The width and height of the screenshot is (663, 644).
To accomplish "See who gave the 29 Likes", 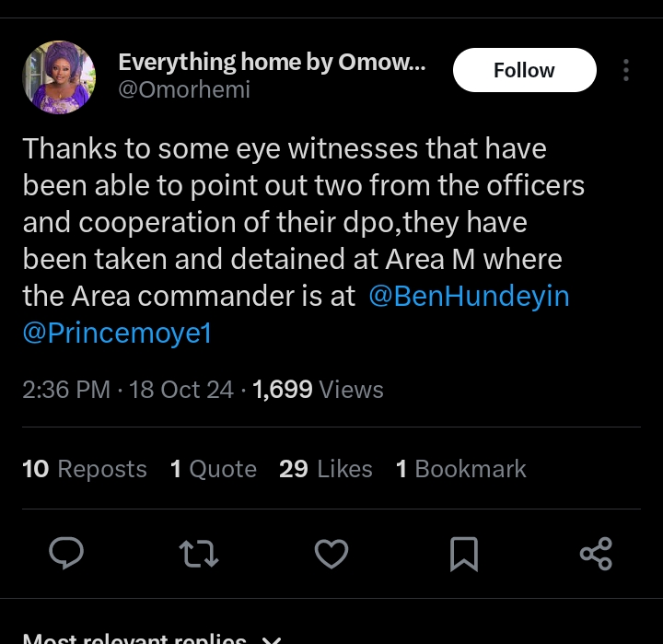I will [x=326, y=469].
